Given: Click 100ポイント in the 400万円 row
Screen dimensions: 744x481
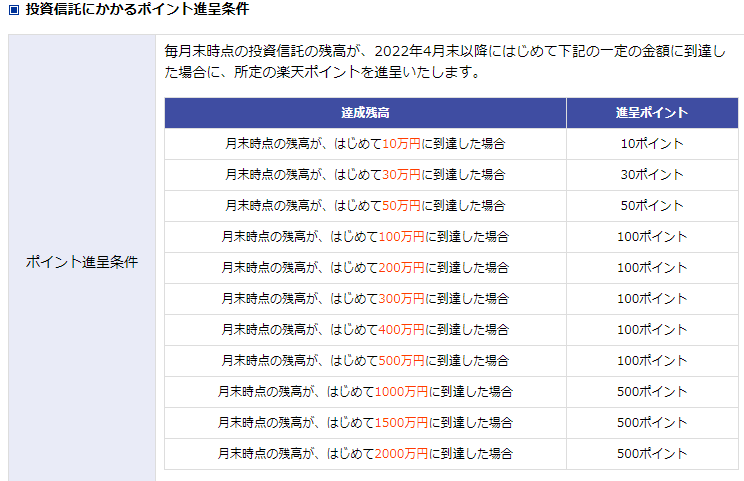Looking at the screenshot, I should 652,330.
